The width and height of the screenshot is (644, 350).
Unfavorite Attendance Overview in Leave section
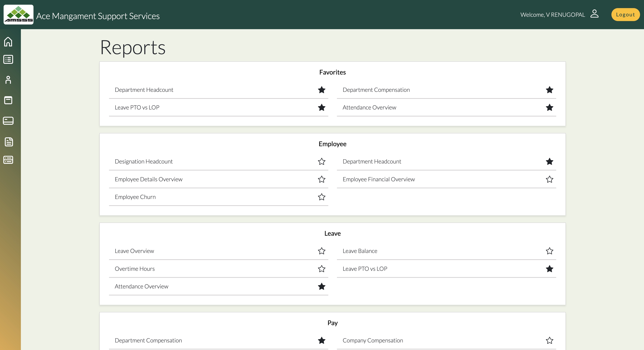321,286
